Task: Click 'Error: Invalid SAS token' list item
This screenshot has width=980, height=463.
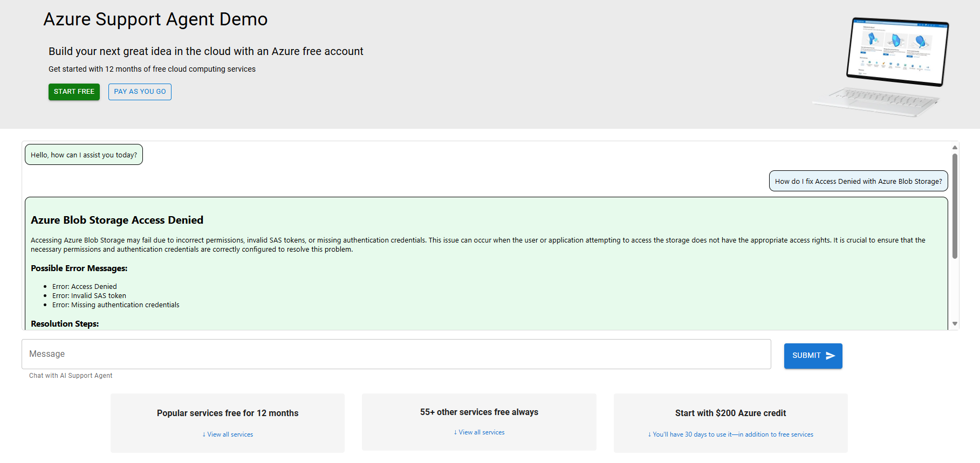Action: point(89,296)
